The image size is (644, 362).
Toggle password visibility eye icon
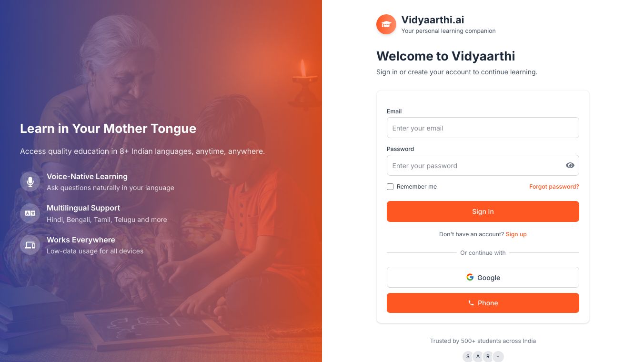click(570, 165)
